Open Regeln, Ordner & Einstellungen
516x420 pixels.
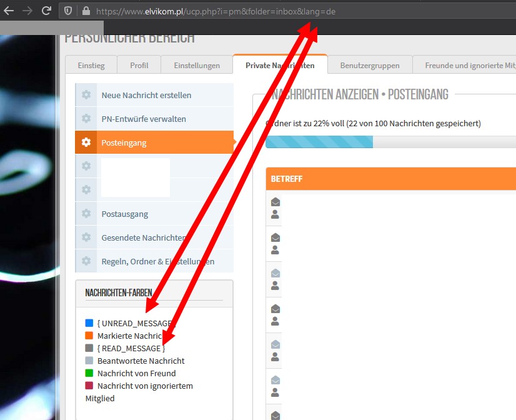[x=154, y=261]
